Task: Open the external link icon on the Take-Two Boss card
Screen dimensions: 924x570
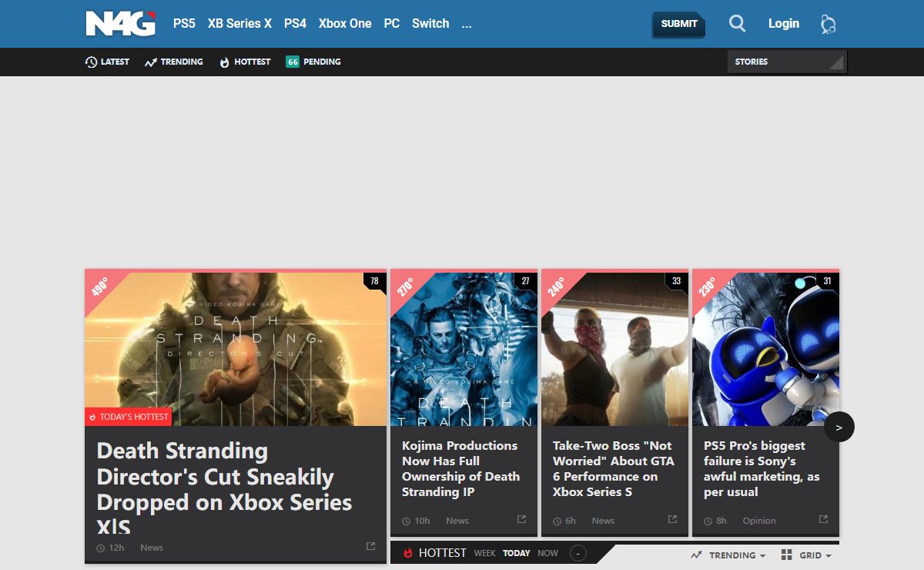Action: [672, 519]
